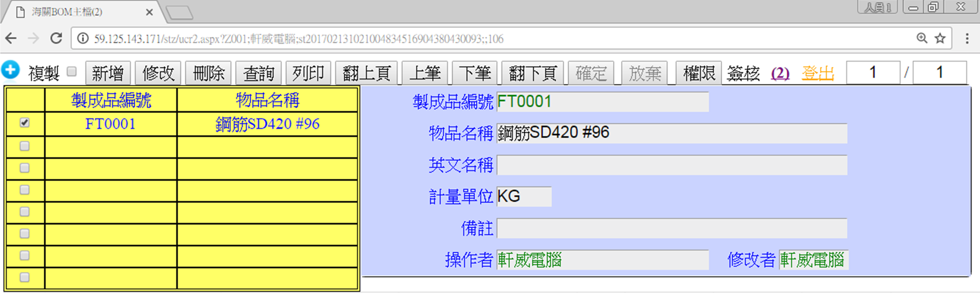Click the 製成品編號 field showing FT0001
Screen dimensions: 980x293
coord(603,102)
